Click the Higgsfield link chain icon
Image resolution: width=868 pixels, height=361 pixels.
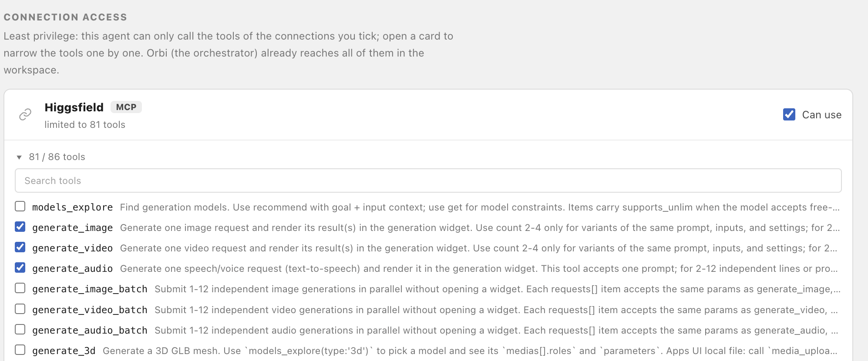pos(25,115)
